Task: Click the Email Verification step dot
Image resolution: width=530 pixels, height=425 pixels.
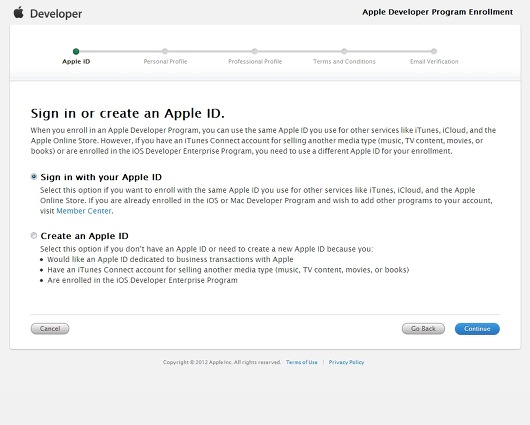Action: [434, 51]
